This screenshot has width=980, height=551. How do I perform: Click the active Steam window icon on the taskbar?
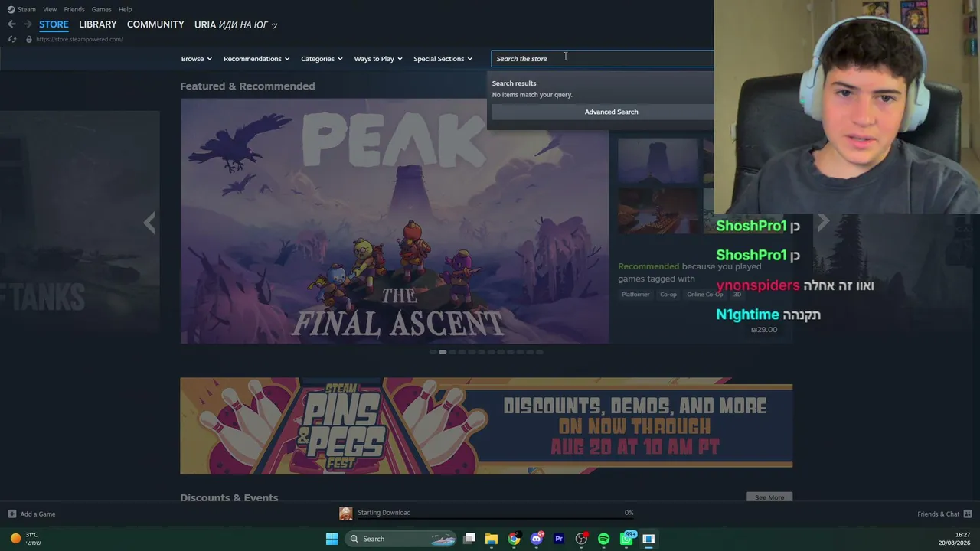tap(648, 539)
